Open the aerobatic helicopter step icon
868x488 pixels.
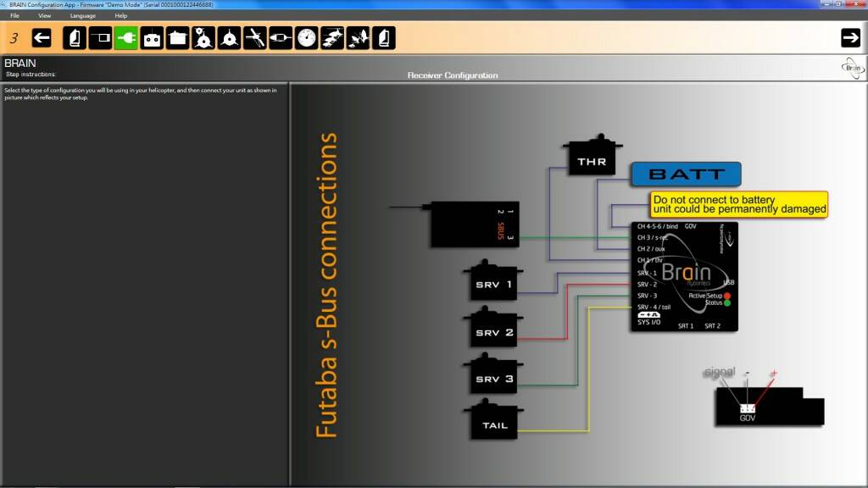click(359, 38)
